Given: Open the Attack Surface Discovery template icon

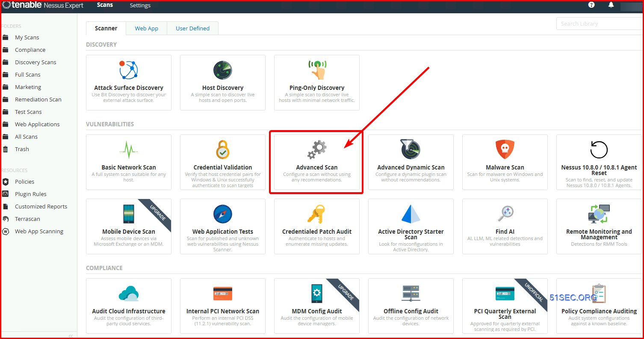Looking at the screenshot, I should coord(128,70).
